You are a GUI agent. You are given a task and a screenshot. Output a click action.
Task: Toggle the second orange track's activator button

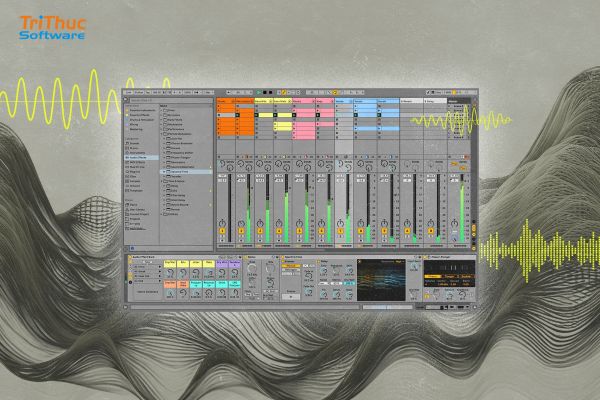pyautogui.click(x=241, y=231)
